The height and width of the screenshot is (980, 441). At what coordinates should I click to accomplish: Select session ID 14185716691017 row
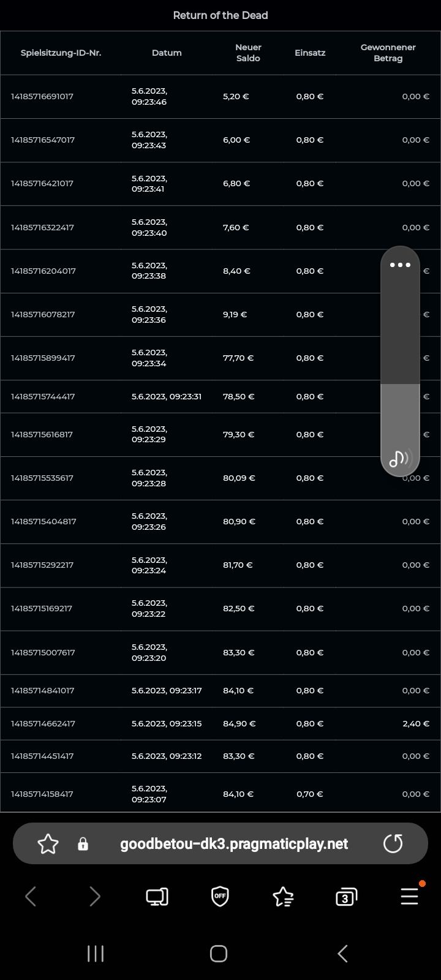coord(42,96)
